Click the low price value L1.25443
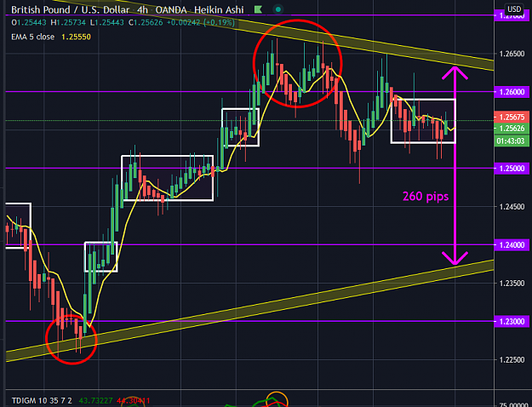532x407 pixels. click(106, 23)
